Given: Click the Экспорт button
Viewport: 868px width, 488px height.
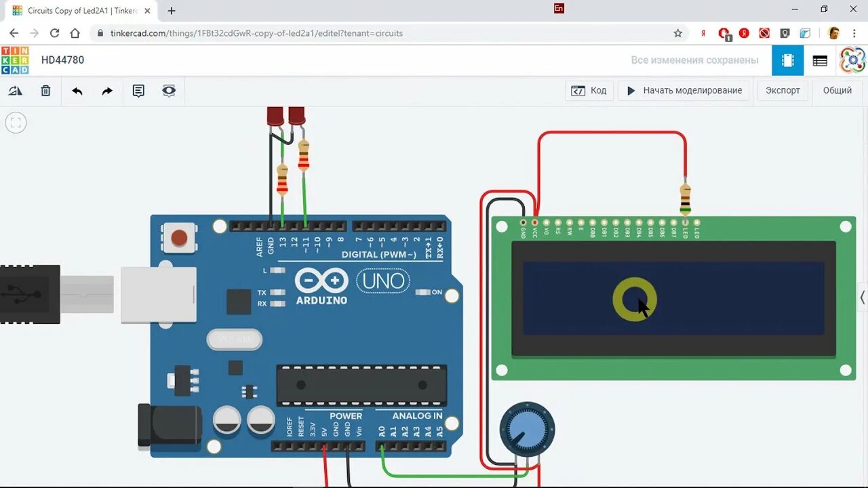Looking at the screenshot, I should [783, 91].
